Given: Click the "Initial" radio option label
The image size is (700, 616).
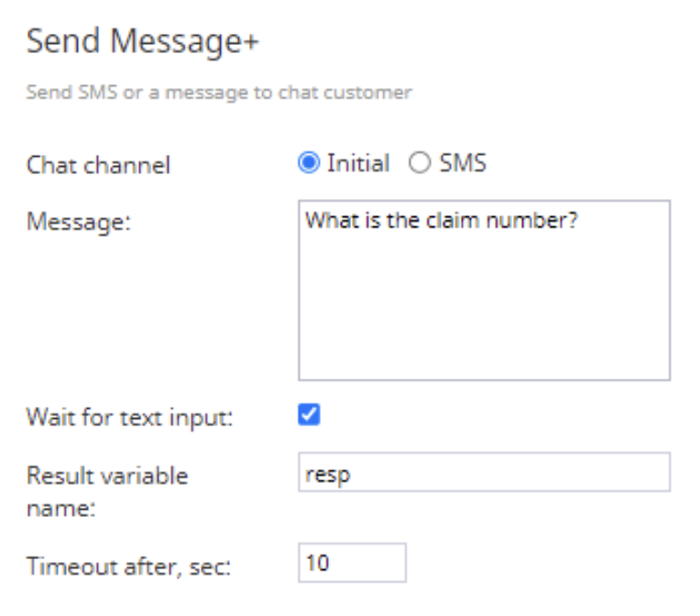Looking at the screenshot, I should pyautogui.click(x=358, y=162).
